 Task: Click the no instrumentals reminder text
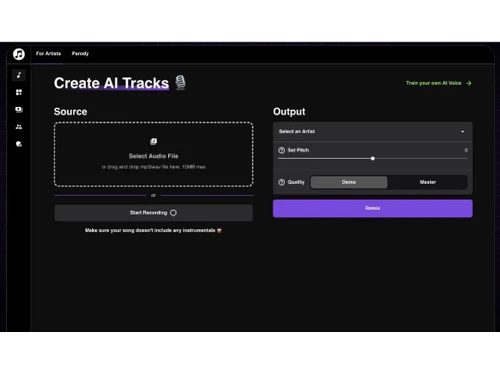[153, 230]
